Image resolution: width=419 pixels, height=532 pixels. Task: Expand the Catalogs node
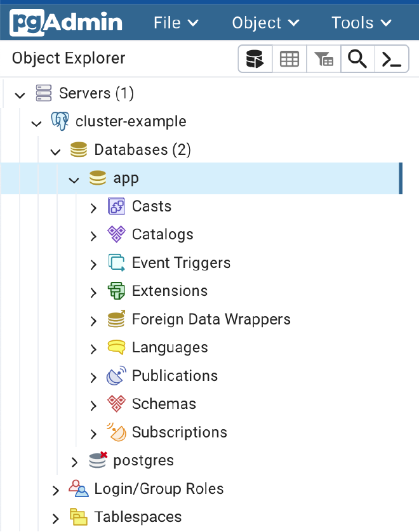[x=93, y=234]
